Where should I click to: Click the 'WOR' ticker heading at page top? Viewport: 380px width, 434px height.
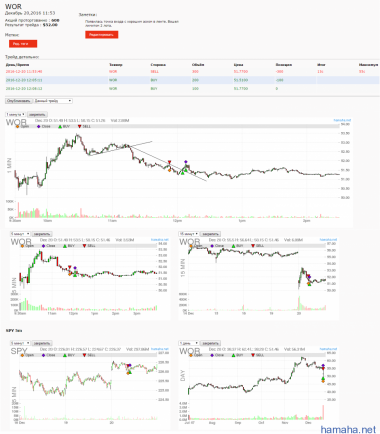13,6
